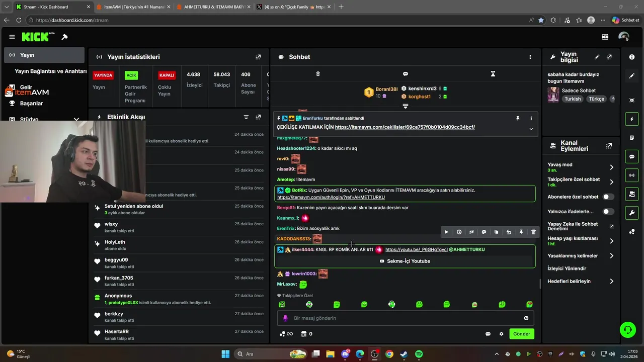Open the hamburger menu next to Kick logo
The image size is (644, 362).
[12, 37]
